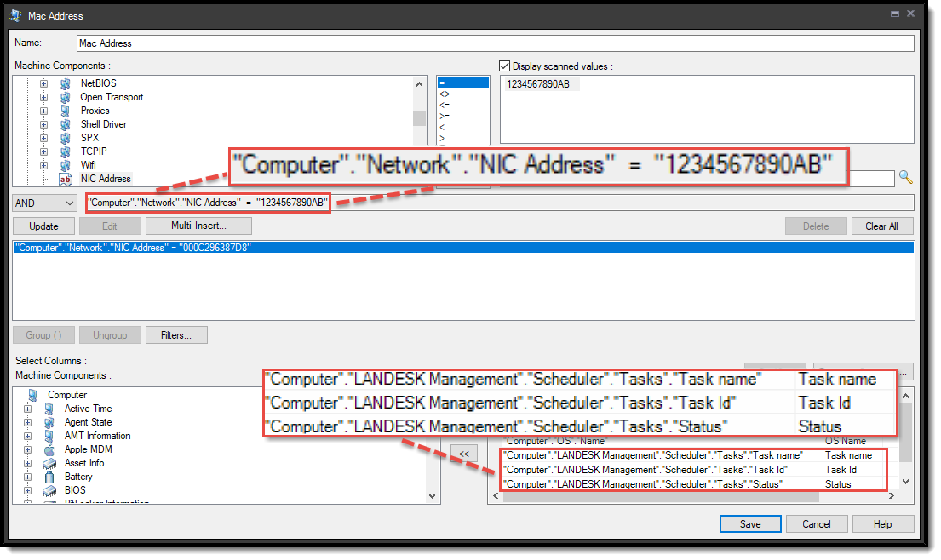This screenshot has width=941, height=560.
Task: Click the Asset Info icon
Action: [x=49, y=463]
